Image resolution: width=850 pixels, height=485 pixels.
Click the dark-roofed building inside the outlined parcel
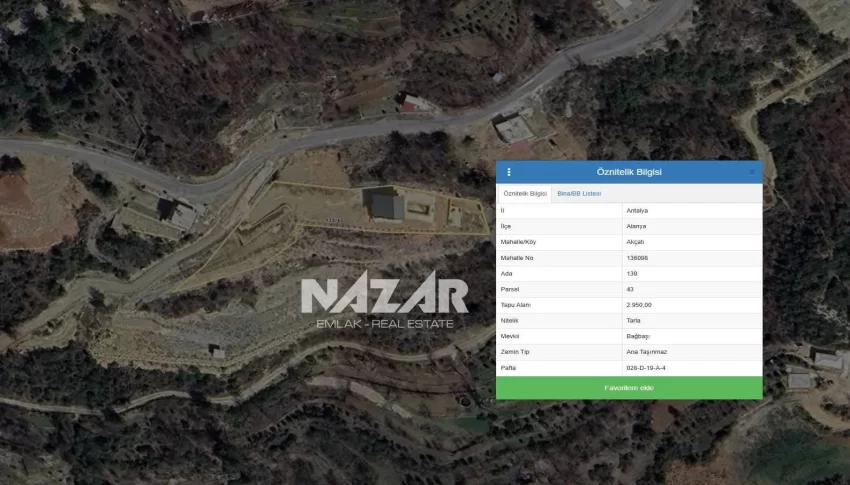384,205
